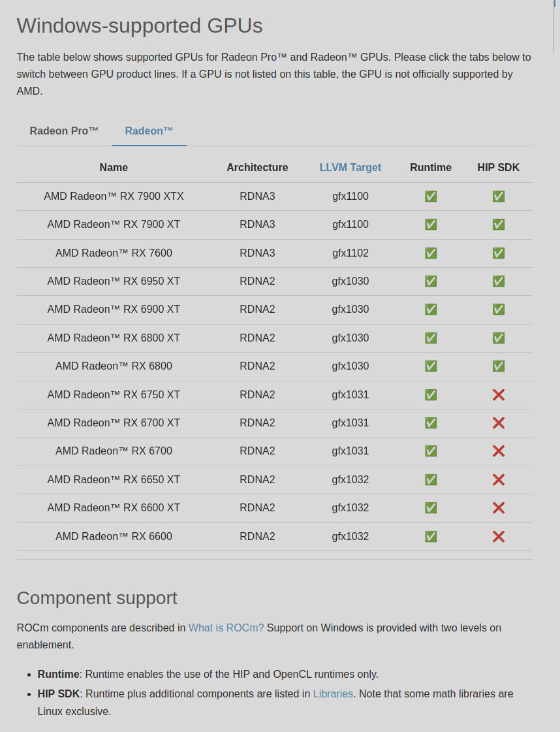Screen dimensions: 560x732
Task: Click the Runtime checkmark for RX 6950 XT
Action: (x=431, y=281)
